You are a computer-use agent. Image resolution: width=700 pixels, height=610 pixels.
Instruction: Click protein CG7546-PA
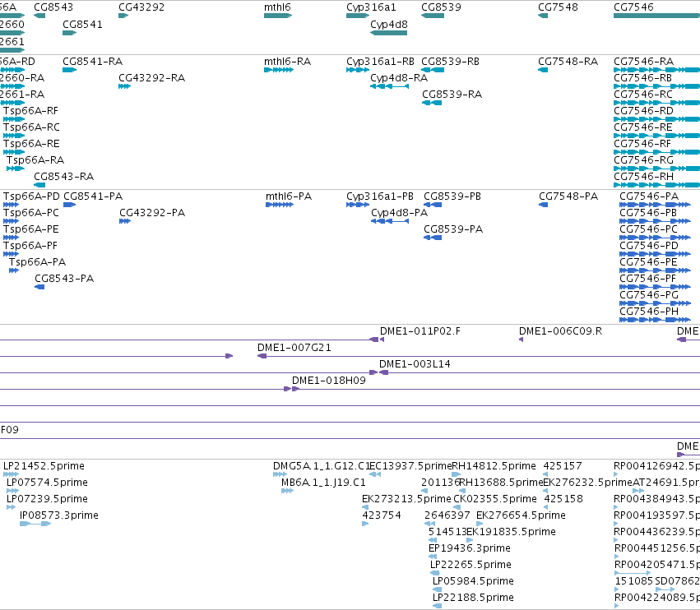tap(649, 196)
